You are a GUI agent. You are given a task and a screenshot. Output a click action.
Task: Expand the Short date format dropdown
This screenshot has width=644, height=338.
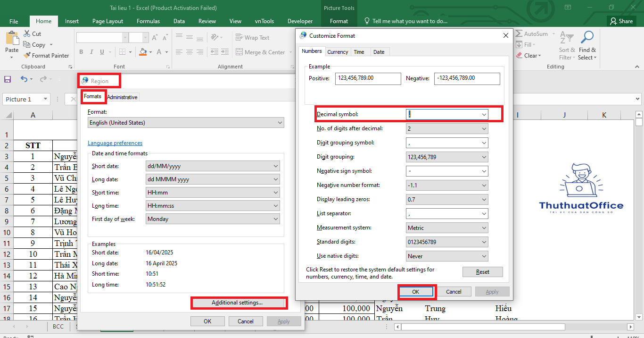tap(275, 166)
